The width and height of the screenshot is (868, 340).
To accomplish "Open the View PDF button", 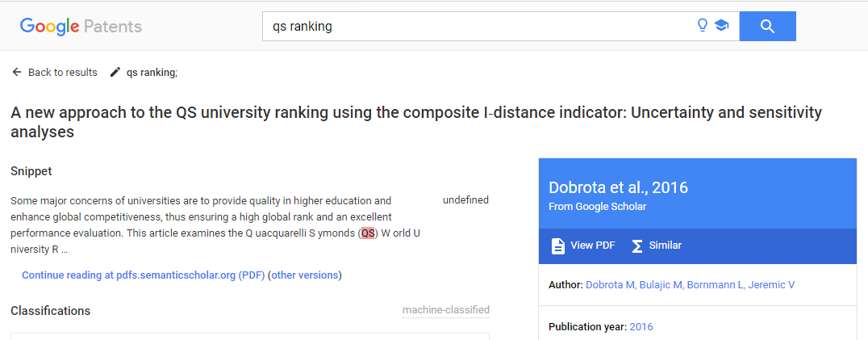I will pyautogui.click(x=583, y=246).
